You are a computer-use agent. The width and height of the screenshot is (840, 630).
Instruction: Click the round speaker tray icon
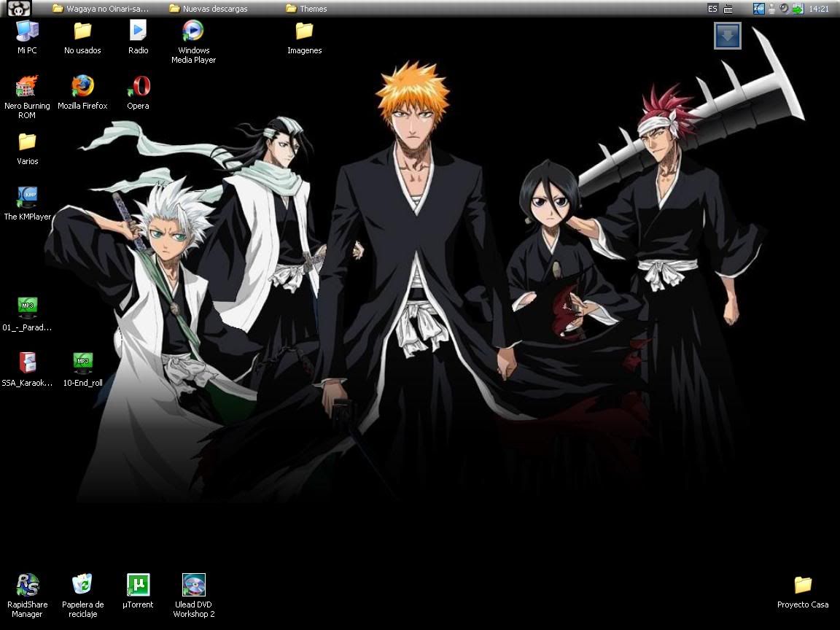[785, 9]
